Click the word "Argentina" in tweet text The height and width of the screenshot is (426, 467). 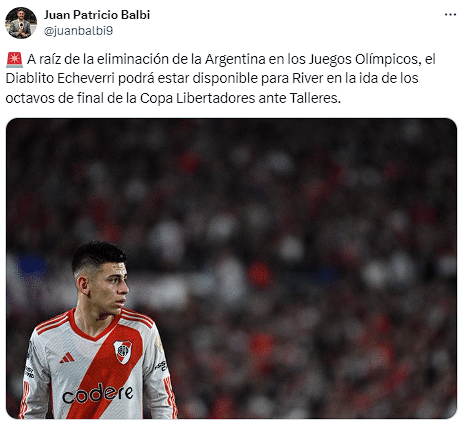[235, 59]
